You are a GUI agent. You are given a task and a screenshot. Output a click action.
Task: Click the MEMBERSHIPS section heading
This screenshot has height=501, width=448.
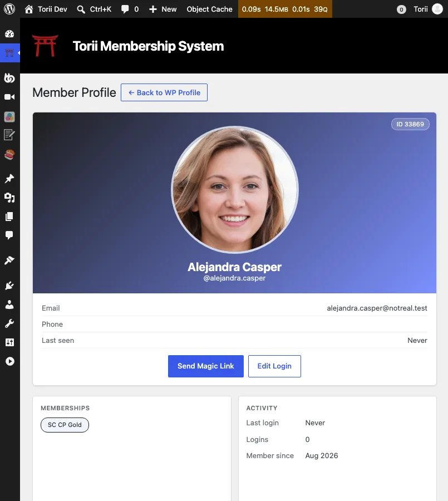pos(65,408)
